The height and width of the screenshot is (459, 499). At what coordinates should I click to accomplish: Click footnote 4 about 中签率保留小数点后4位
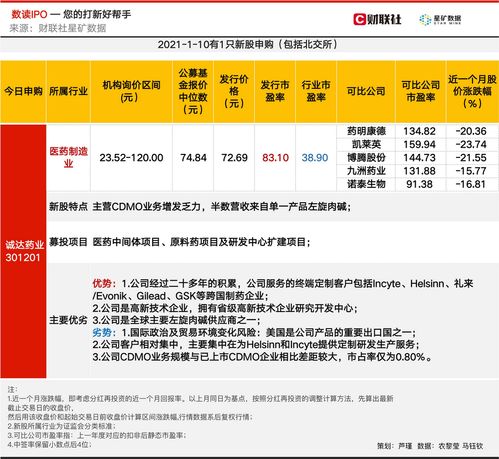coord(49,444)
